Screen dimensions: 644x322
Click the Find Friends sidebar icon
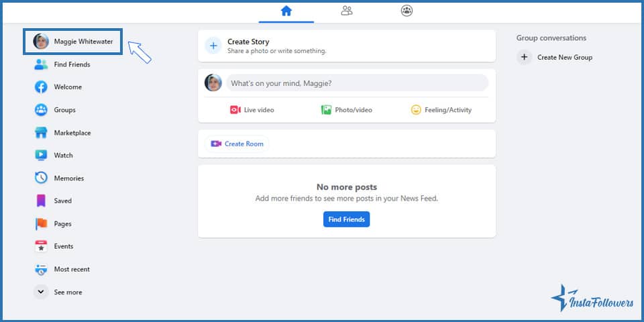(x=41, y=64)
